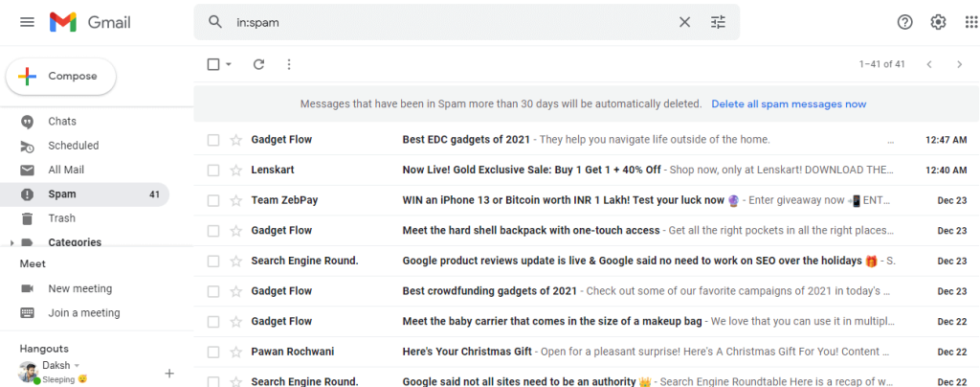Open the Daksh status dropdown
The image size is (980, 387).
coord(77,365)
